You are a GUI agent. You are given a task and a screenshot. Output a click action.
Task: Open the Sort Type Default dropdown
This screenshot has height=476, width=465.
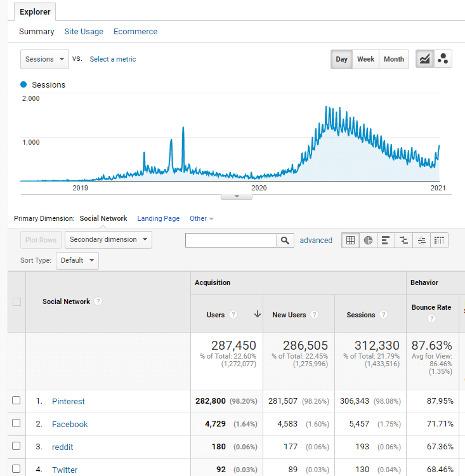coord(77,260)
